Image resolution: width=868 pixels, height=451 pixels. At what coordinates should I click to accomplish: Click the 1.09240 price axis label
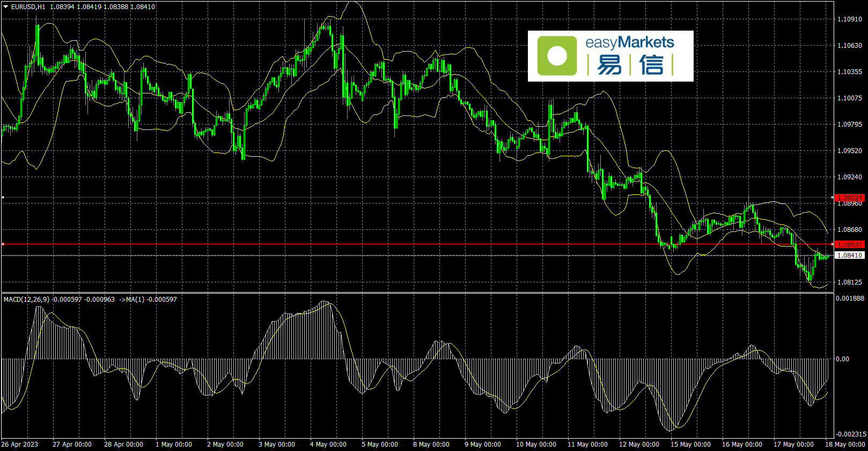pos(850,177)
